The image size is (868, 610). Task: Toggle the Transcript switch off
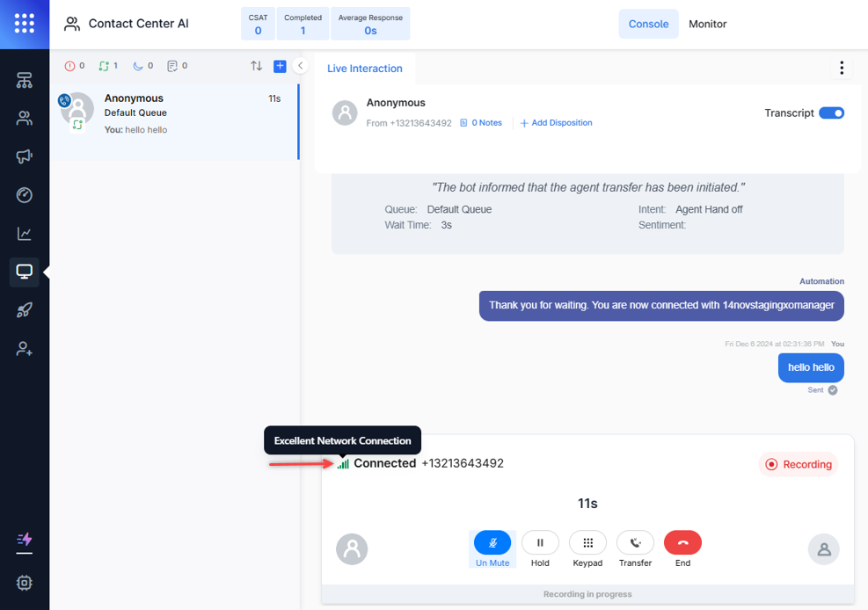831,113
